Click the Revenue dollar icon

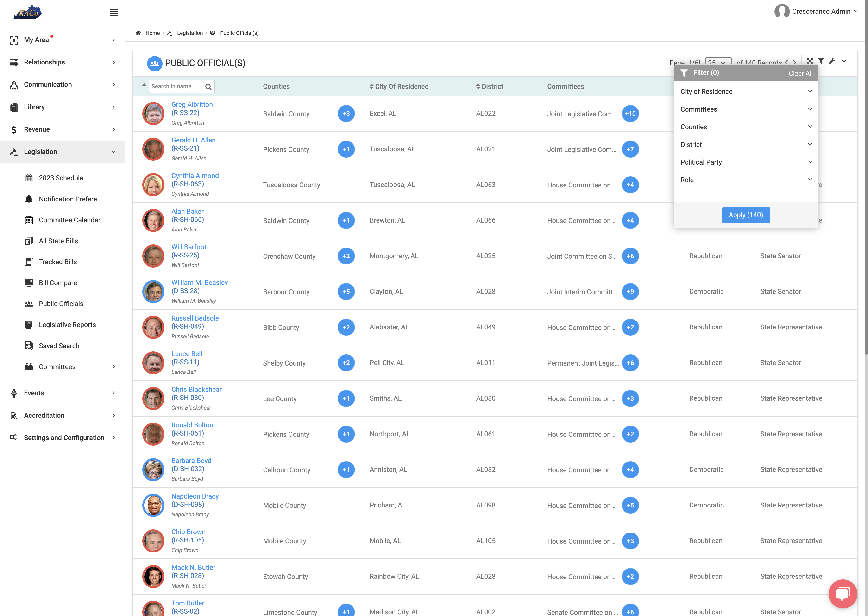coord(14,129)
